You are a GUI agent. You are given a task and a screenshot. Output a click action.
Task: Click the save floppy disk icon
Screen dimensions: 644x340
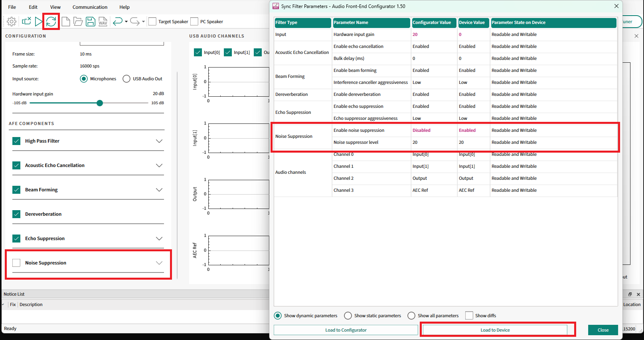[x=91, y=22]
